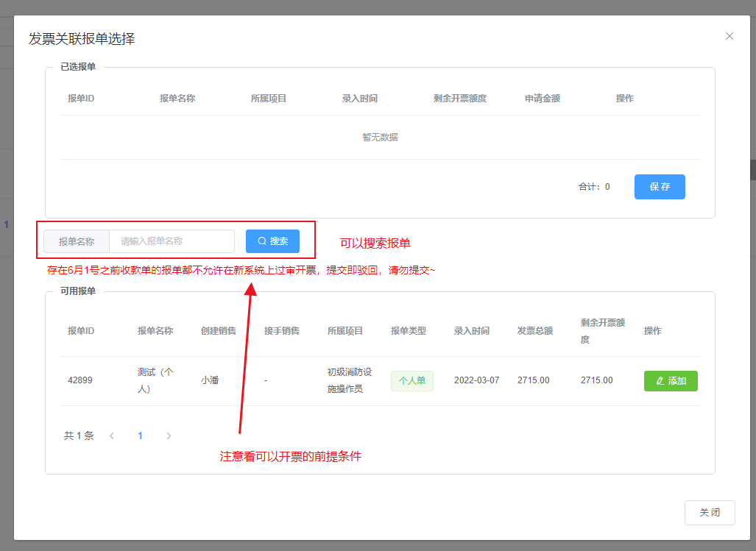
Task: Click the 录入时间 header in the 可用报单 table
Action: click(471, 331)
